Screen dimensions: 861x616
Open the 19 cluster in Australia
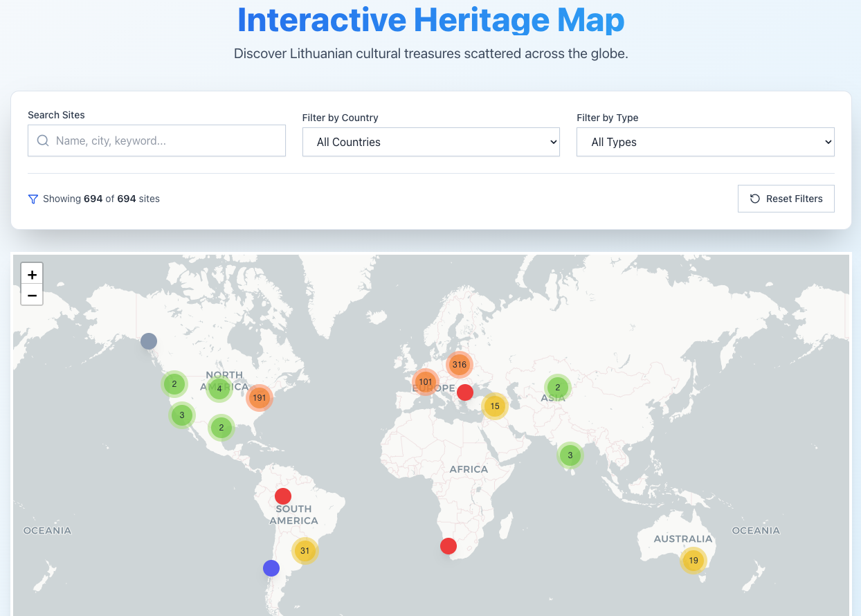693,560
